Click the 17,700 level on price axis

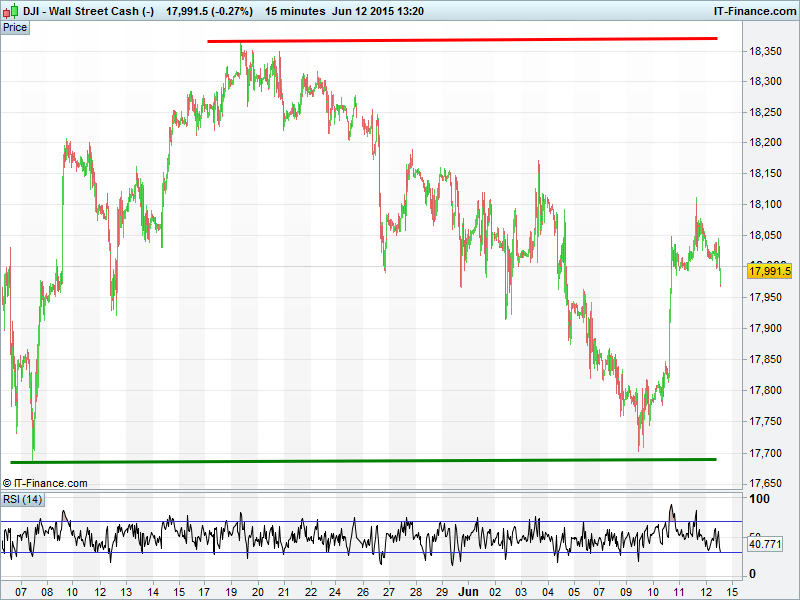coord(767,453)
